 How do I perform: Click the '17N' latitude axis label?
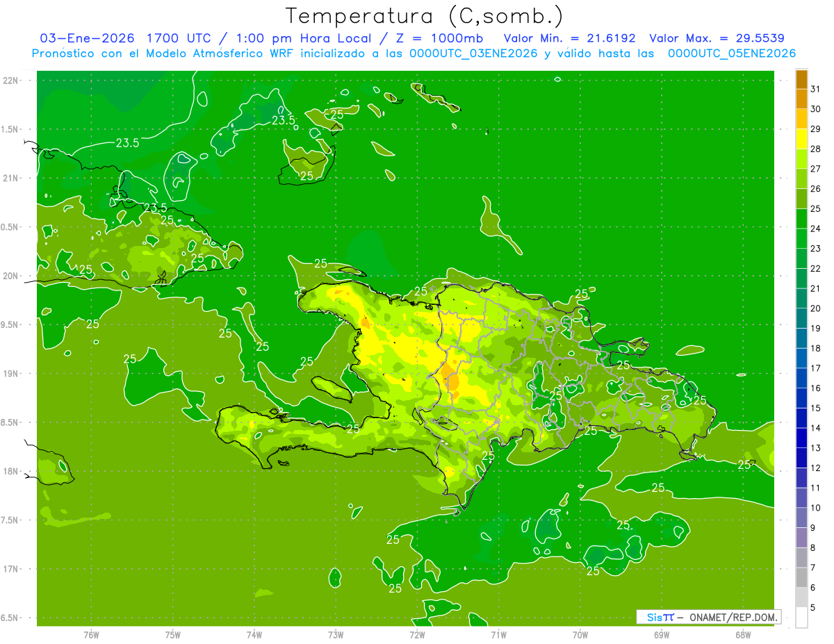pos(11,569)
